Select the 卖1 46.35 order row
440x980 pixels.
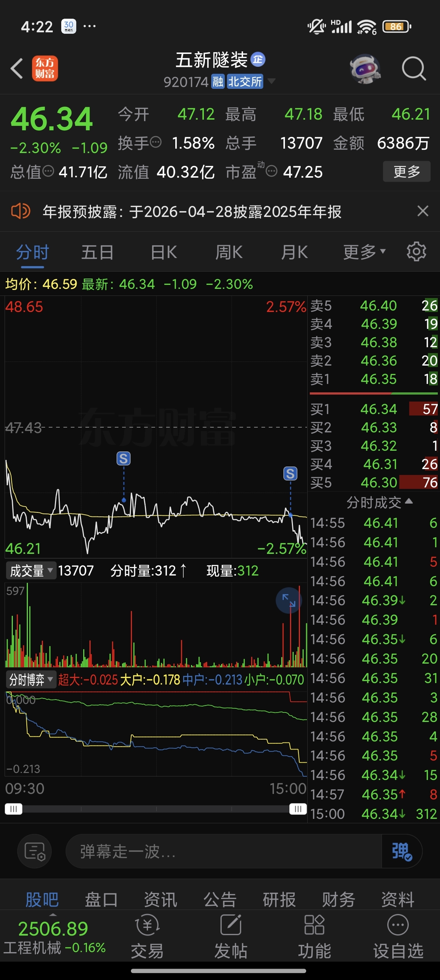click(x=374, y=379)
